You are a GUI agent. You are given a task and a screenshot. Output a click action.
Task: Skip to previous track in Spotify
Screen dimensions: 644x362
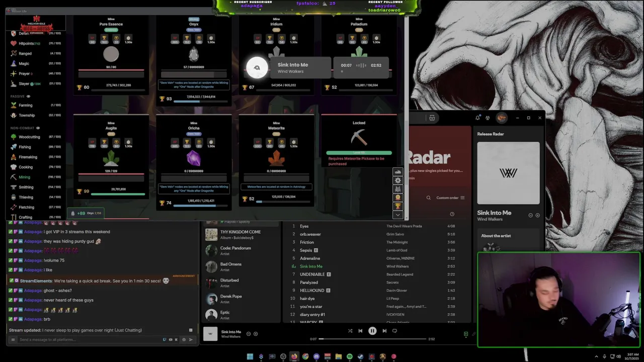(360, 331)
